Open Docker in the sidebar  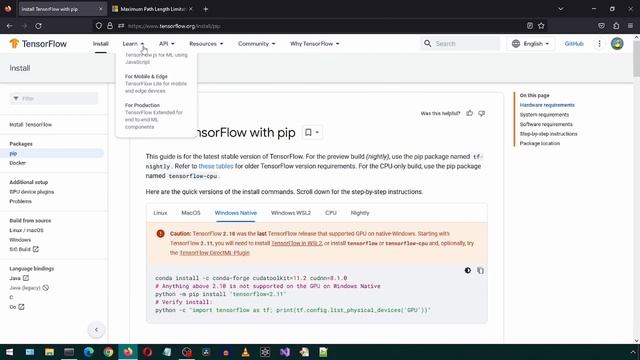click(18, 163)
